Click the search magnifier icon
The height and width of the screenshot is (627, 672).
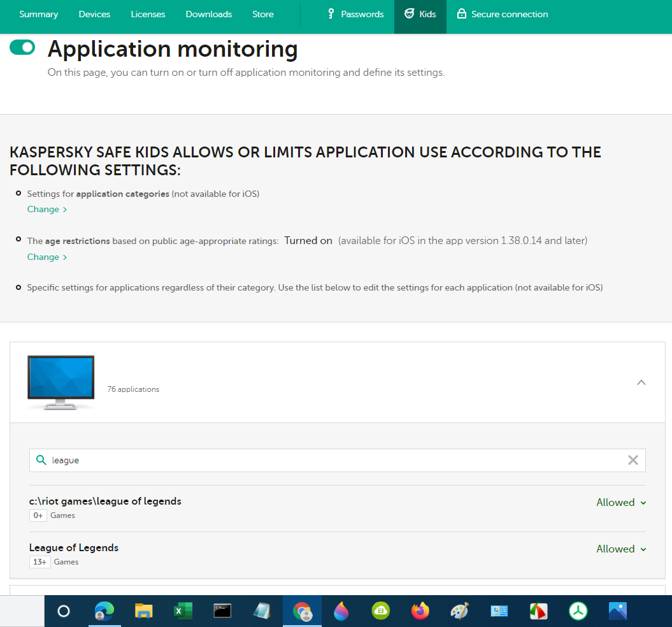click(41, 460)
